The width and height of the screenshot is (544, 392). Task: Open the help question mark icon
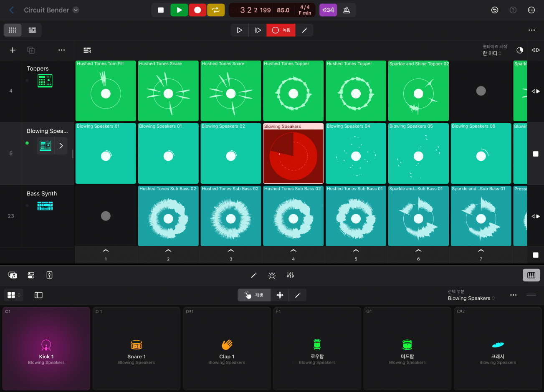pos(513,10)
